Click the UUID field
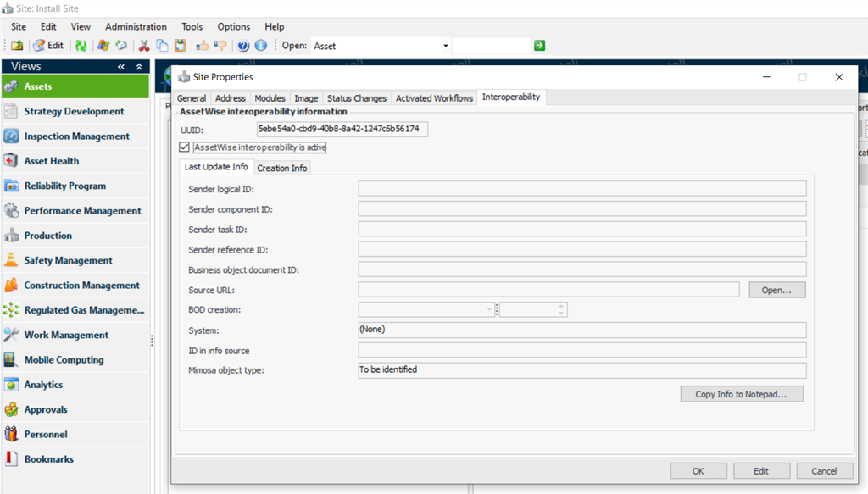 [x=342, y=129]
